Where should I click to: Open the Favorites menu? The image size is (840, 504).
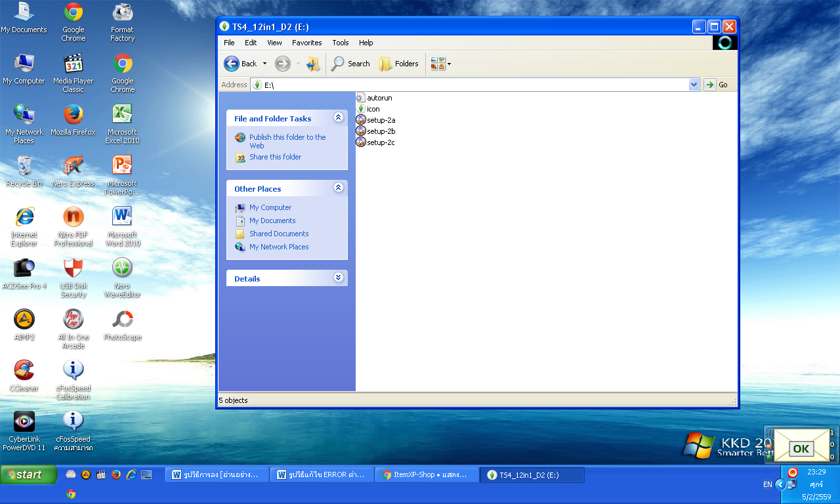[306, 43]
